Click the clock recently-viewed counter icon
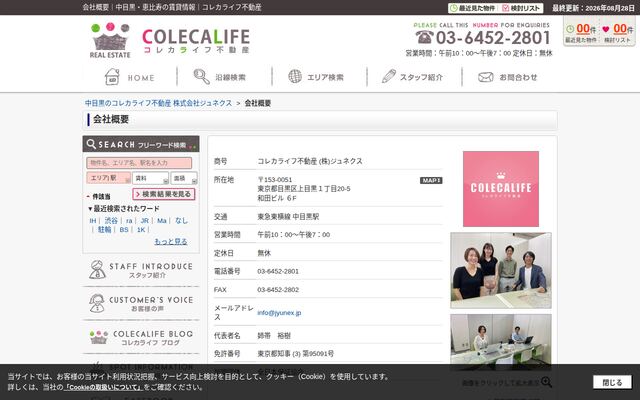 click(570, 29)
